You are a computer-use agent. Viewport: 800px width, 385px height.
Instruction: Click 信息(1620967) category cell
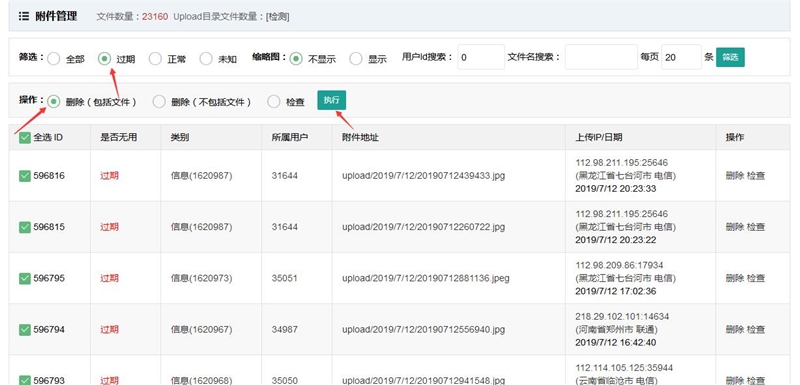202,330
